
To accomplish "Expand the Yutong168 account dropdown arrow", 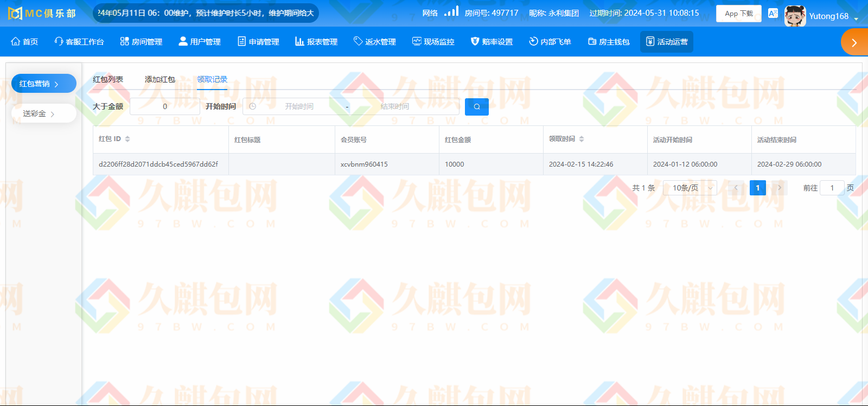I will 856,18.
